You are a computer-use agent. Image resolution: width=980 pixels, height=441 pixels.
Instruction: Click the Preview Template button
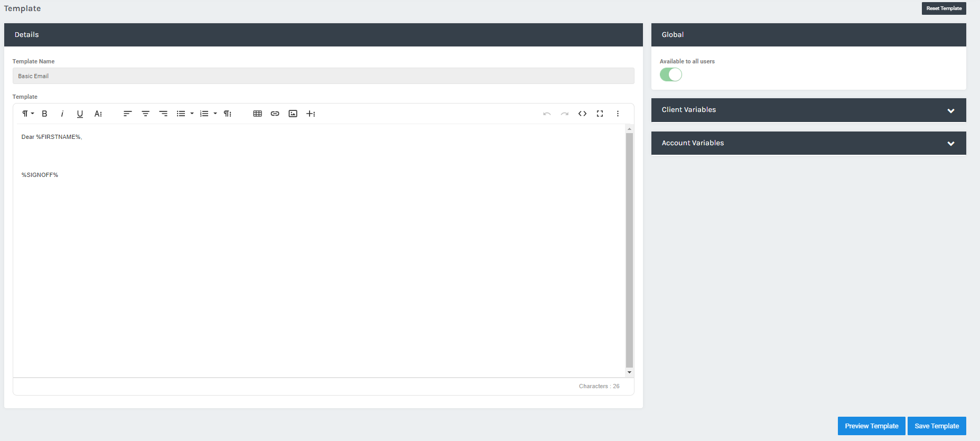(x=871, y=426)
